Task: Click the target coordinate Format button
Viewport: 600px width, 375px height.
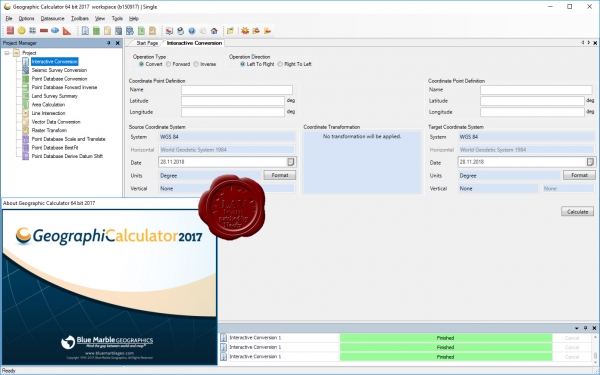Action: pos(579,175)
